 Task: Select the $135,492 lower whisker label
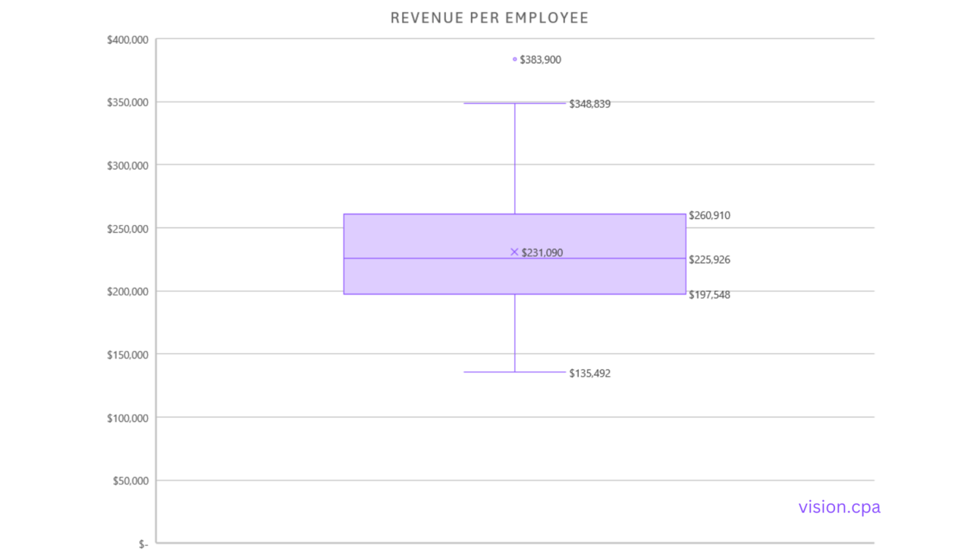(590, 374)
